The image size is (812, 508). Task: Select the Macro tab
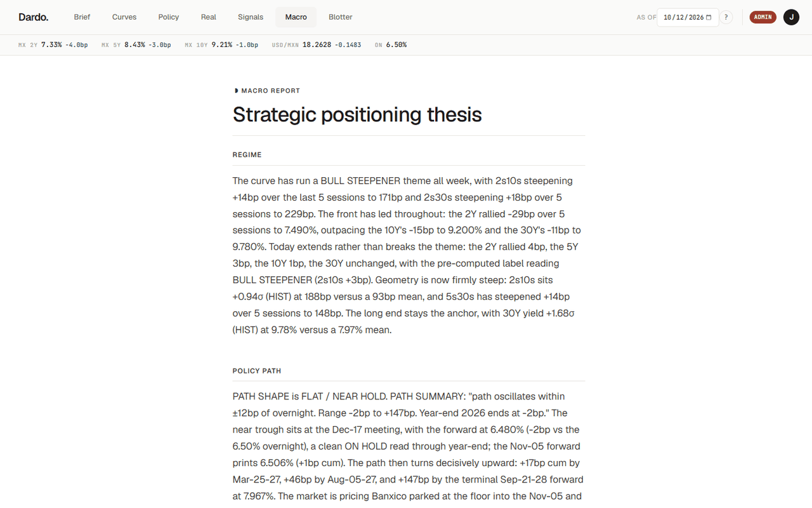point(296,17)
